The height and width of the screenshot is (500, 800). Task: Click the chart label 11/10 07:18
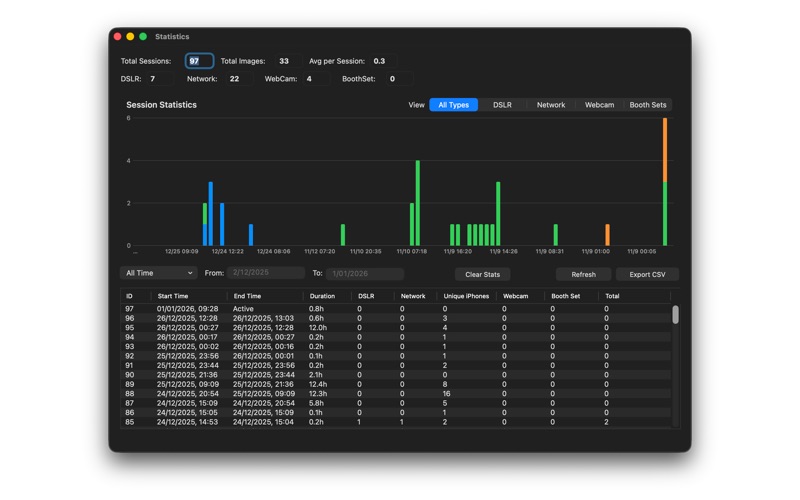pos(412,252)
